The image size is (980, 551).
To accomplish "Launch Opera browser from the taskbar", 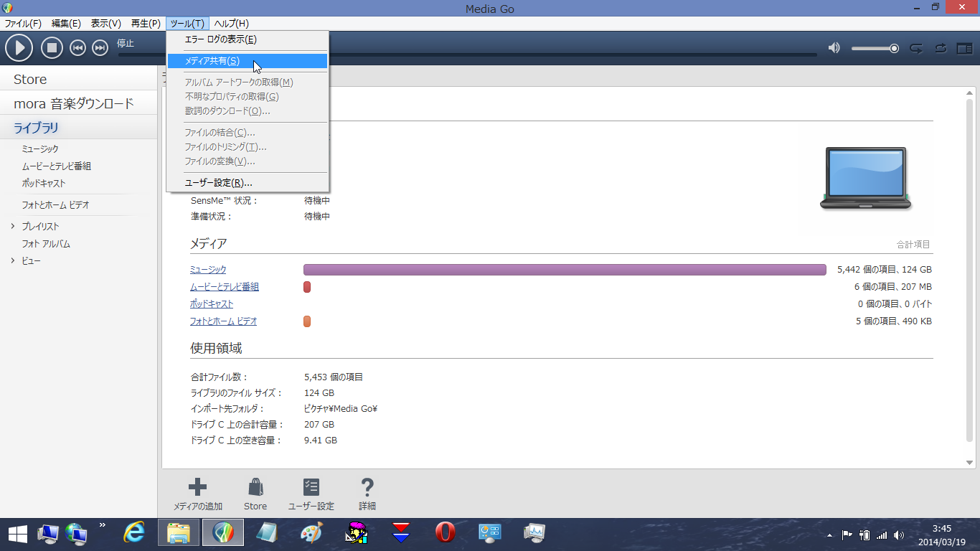I will (446, 533).
